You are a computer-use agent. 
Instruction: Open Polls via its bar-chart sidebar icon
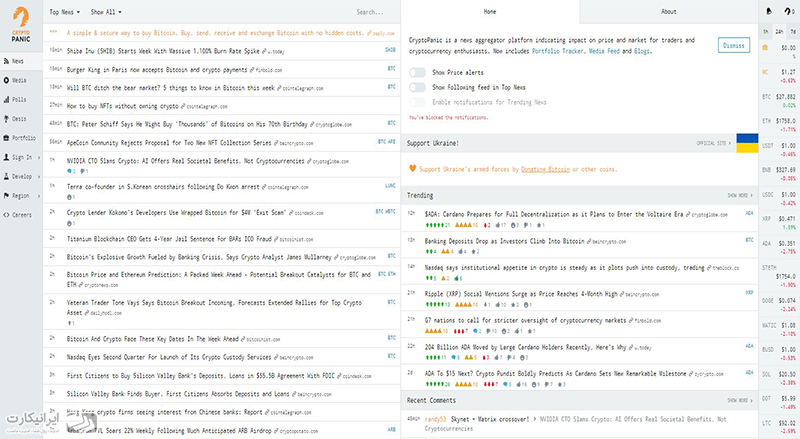6,100
